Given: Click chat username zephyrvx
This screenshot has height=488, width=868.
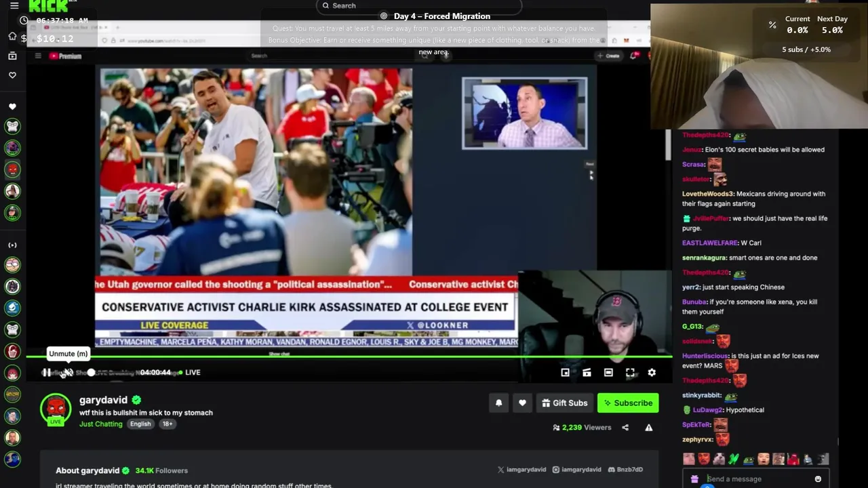Looking at the screenshot, I should point(697,439).
